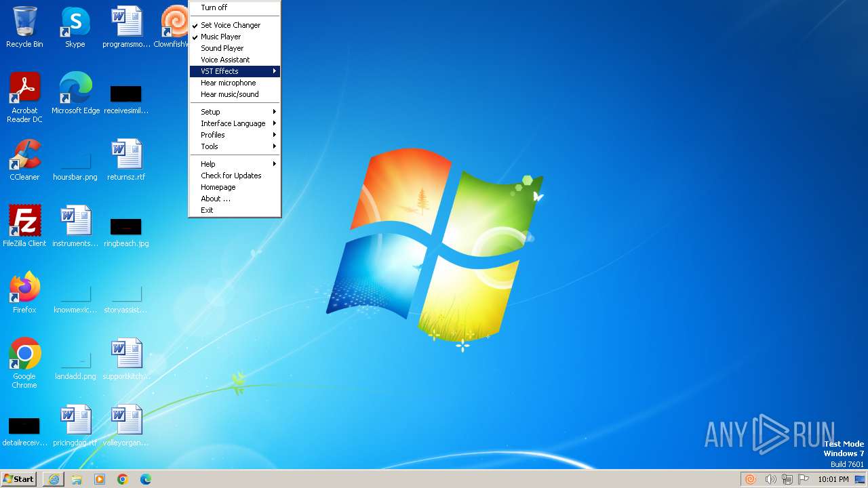868x488 pixels.
Task: Choose Exit from the Clownfish menu
Action: point(235,210)
